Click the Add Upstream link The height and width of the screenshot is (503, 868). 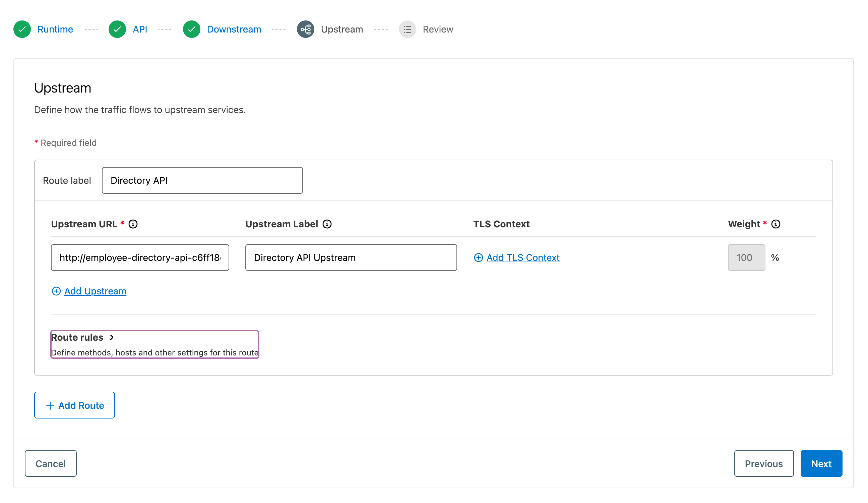[95, 291]
